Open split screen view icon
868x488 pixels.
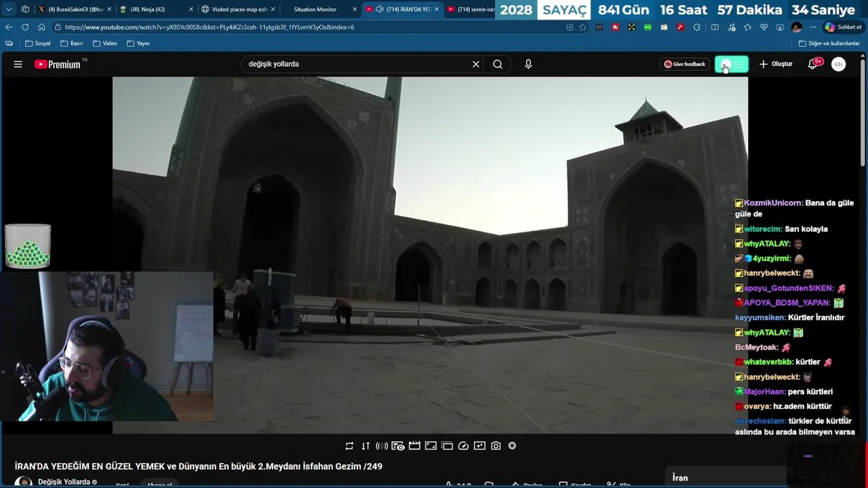tap(715, 27)
